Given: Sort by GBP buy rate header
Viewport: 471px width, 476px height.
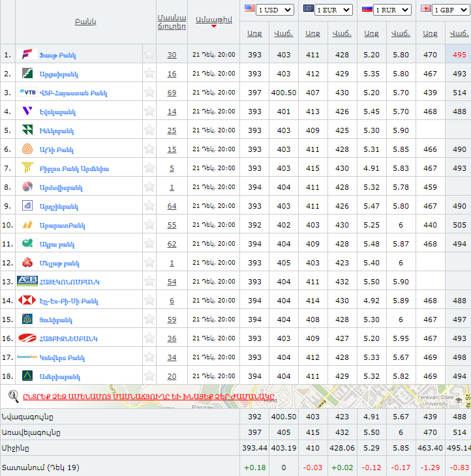Looking at the screenshot, I should pos(430,33).
